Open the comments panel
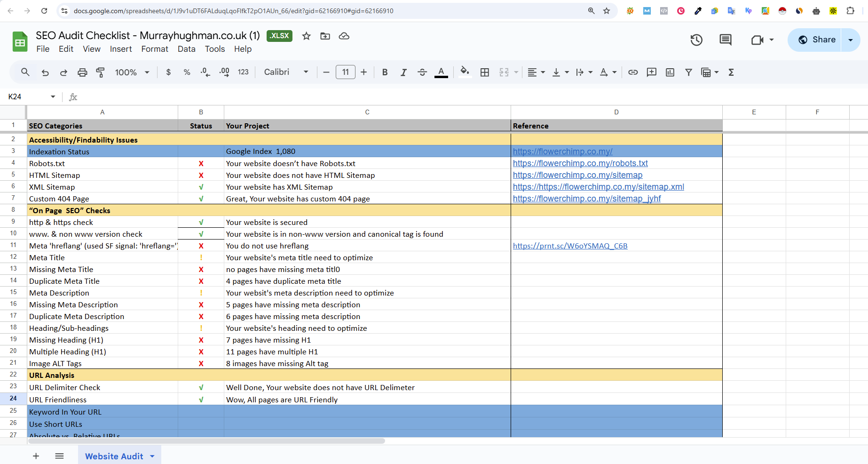Viewport: 868px width, 464px height. 726,40
